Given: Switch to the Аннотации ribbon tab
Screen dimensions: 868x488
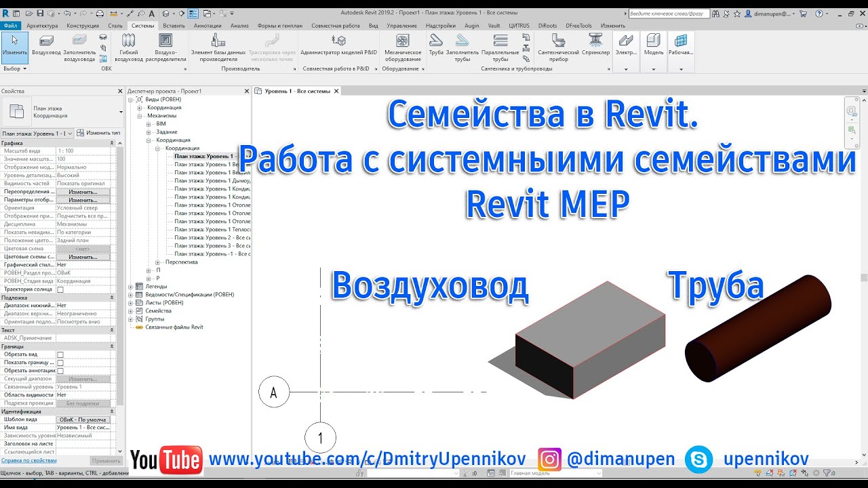Looking at the screenshot, I should pyautogui.click(x=208, y=26).
